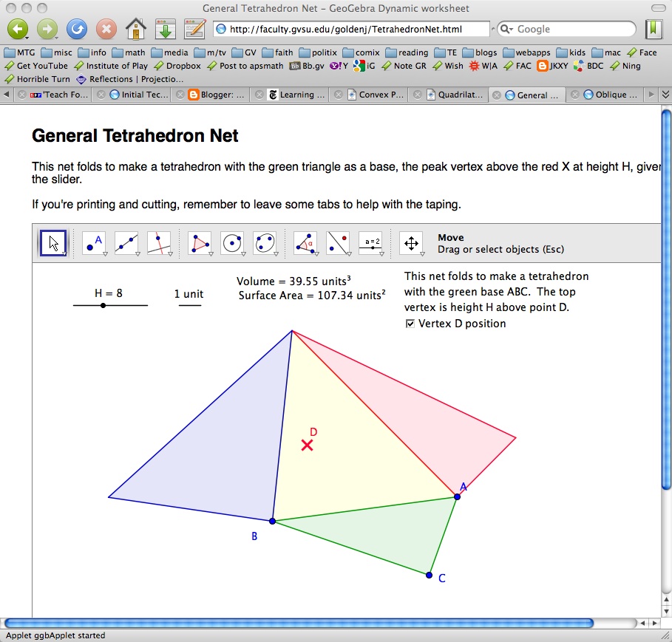The image size is (672, 642).
Task: Select the Move arrow tool in GeoGebra toolbar
Action: pyautogui.click(x=53, y=243)
